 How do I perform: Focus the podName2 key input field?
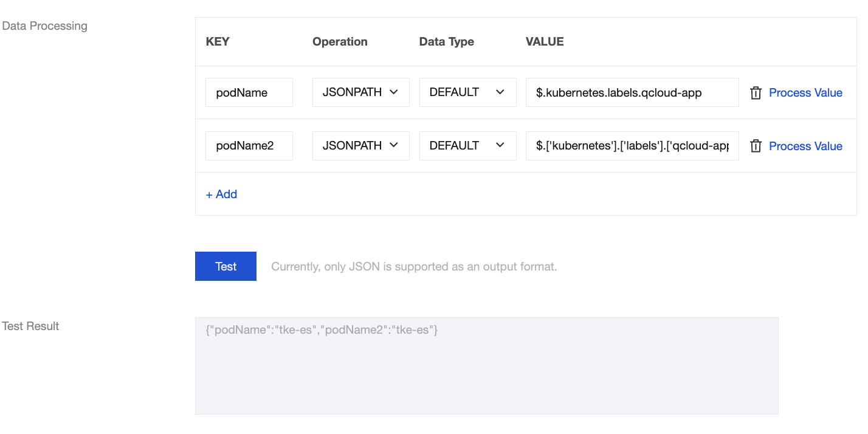[249, 146]
